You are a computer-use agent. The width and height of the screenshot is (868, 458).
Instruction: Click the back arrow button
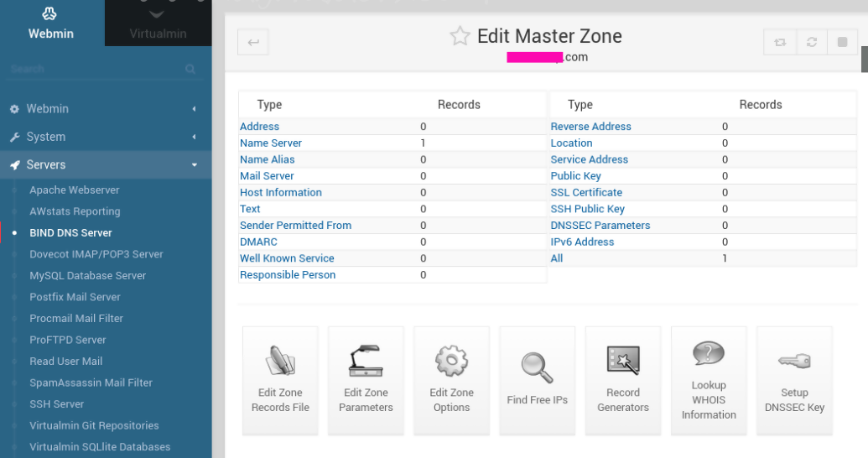pyautogui.click(x=253, y=43)
